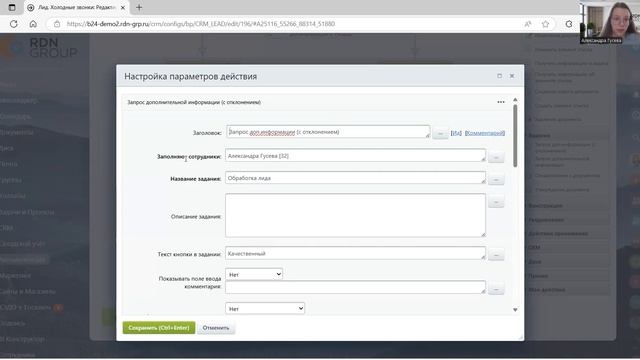Save settings with 'Сохранить (Ctrl+Enter)'
640x360 pixels.
point(159,328)
